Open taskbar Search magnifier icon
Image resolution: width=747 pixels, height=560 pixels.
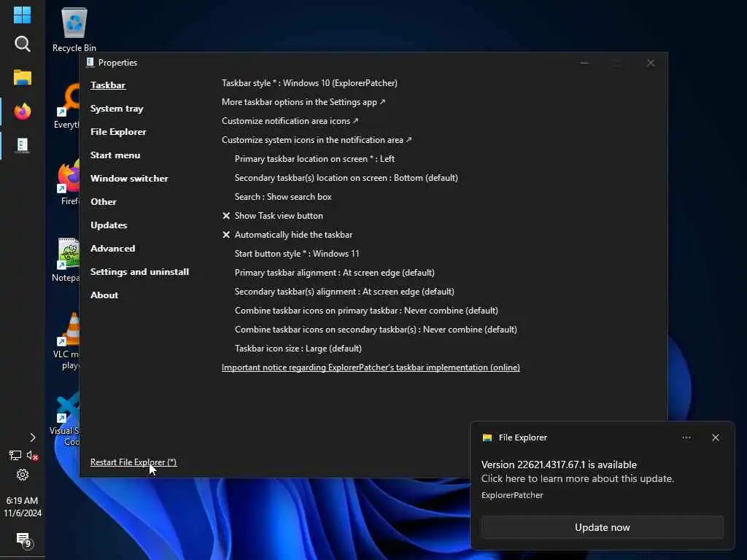22,44
